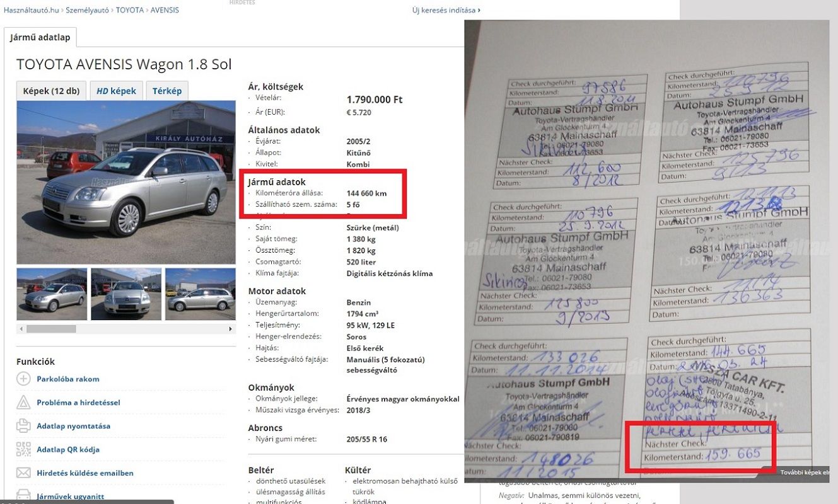Click the car icon beside Járművek ugyanitt
Screen dimensions: 838x504
tap(23, 495)
